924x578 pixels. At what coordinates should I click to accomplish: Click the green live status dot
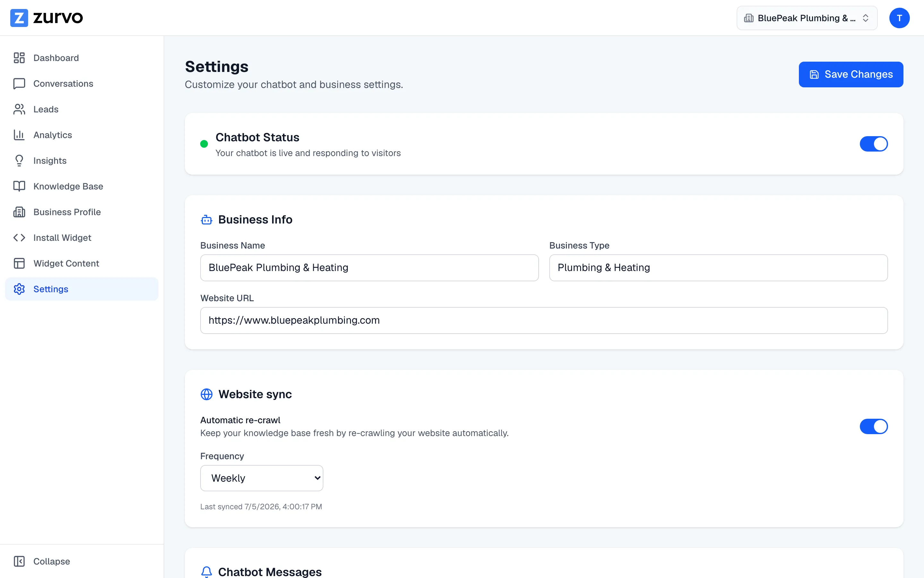tap(204, 144)
